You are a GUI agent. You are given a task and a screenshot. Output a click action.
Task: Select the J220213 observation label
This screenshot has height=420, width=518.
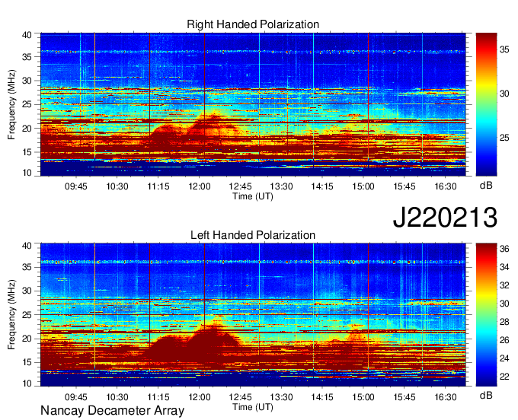pyautogui.click(x=445, y=218)
